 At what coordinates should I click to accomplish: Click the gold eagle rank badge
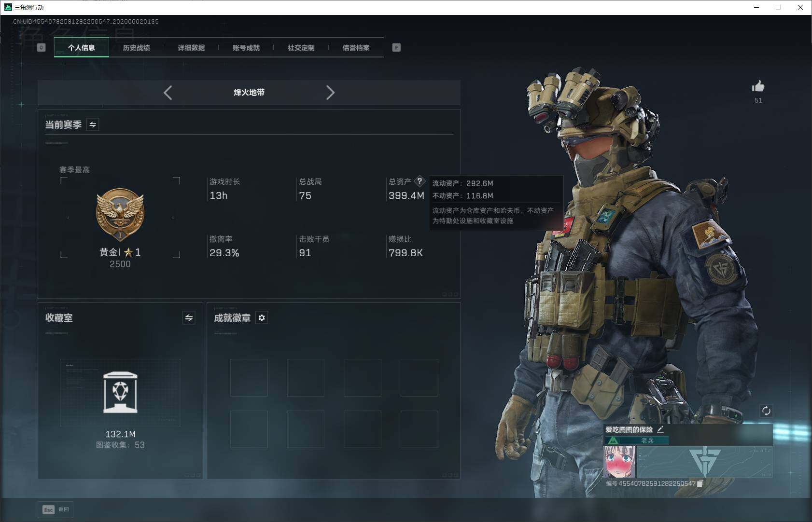tap(120, 215)
